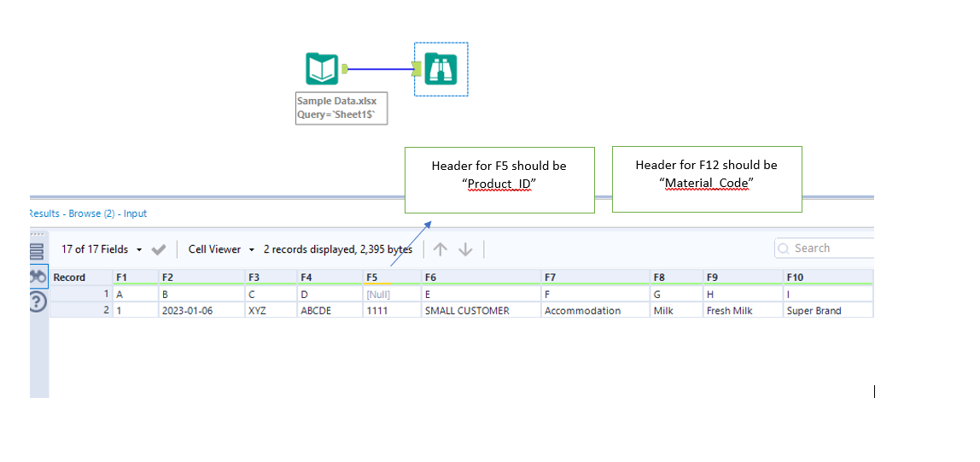980x462 pixels.
Task: Select the F4 column header
Action: tap(330, 278)
